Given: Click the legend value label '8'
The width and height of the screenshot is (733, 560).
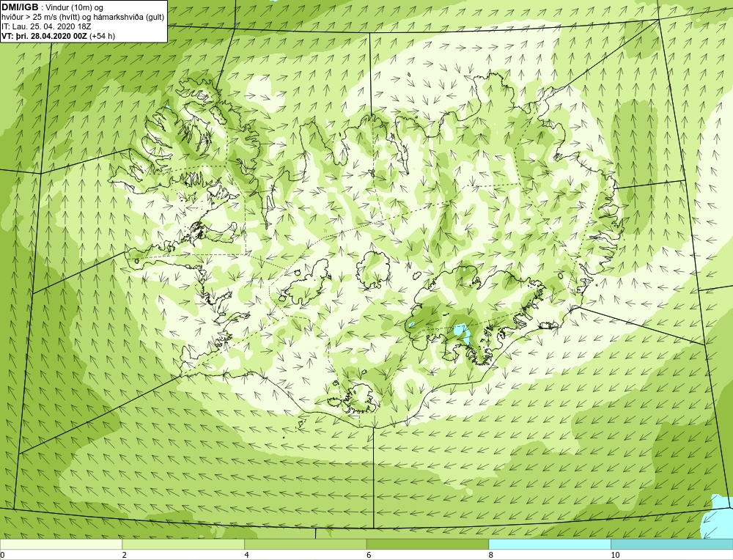Looking at the screenshot, I should click(x=491, y=555).
